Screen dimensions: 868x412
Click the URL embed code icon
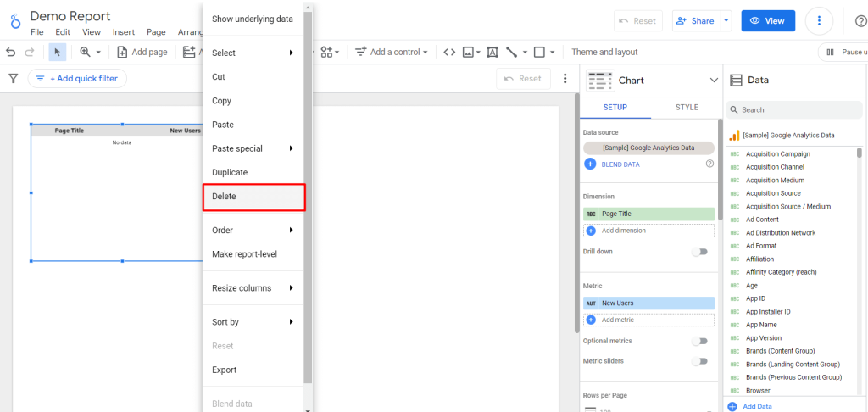click(449, 52)
